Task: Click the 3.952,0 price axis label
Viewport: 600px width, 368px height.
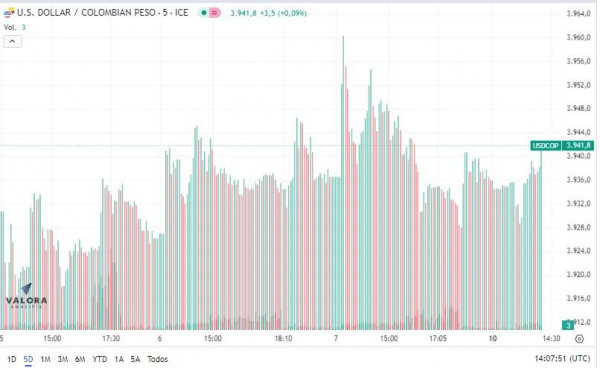Action: pyautogui.click(x=579, y=85)
